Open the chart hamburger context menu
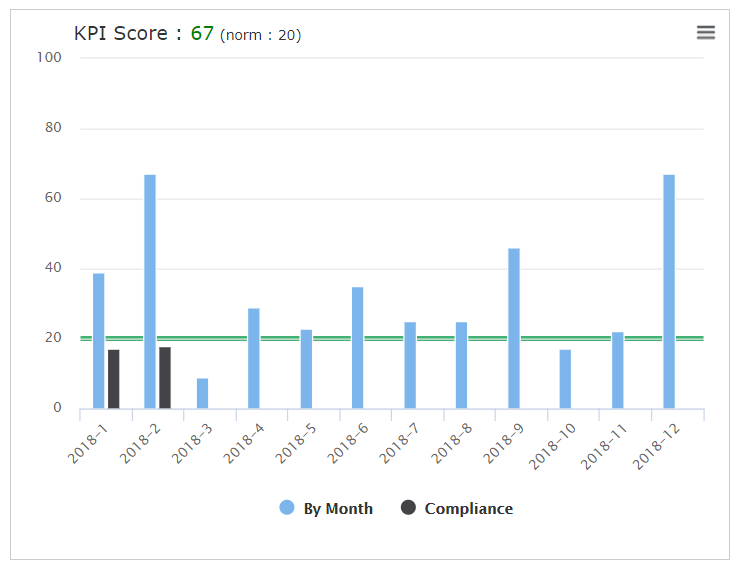 pyautogui.click(x=706, y=33)
